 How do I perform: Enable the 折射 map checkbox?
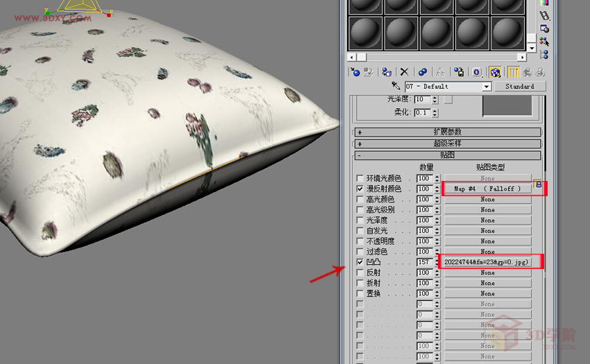[x=360, y=283]
